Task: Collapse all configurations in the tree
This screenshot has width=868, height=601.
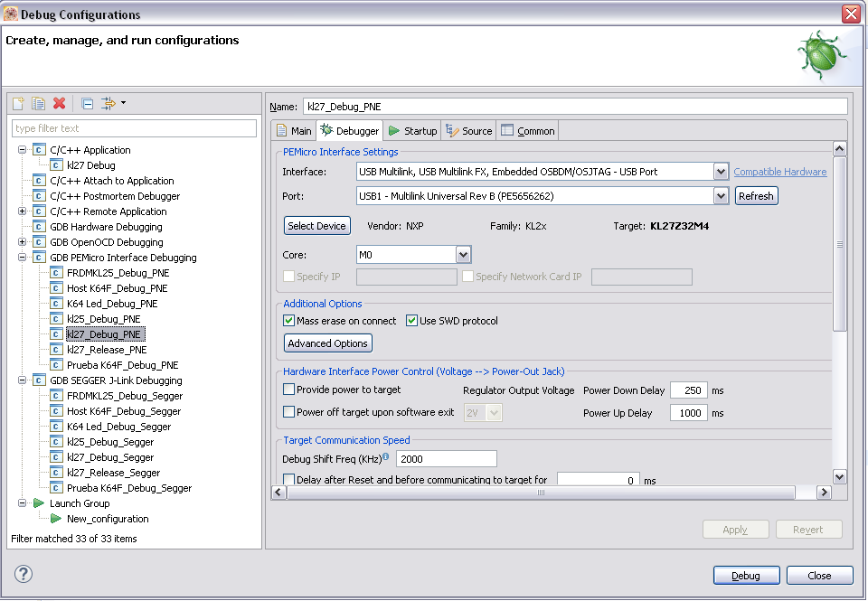Action: (x=87, y=104)
